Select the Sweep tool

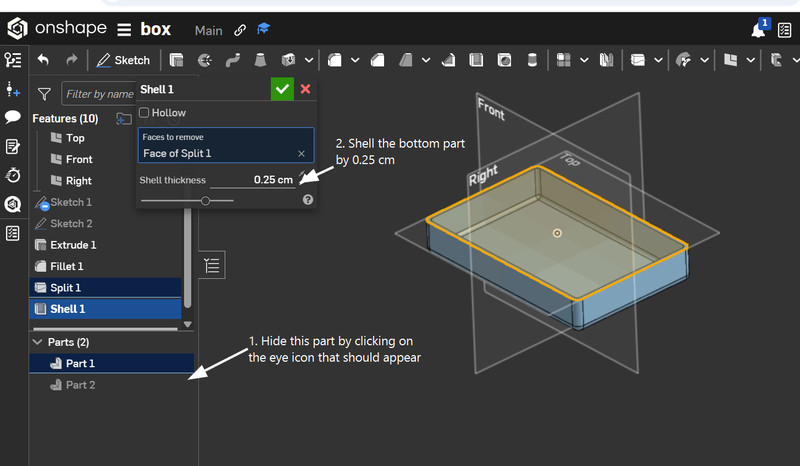(233, 60)
